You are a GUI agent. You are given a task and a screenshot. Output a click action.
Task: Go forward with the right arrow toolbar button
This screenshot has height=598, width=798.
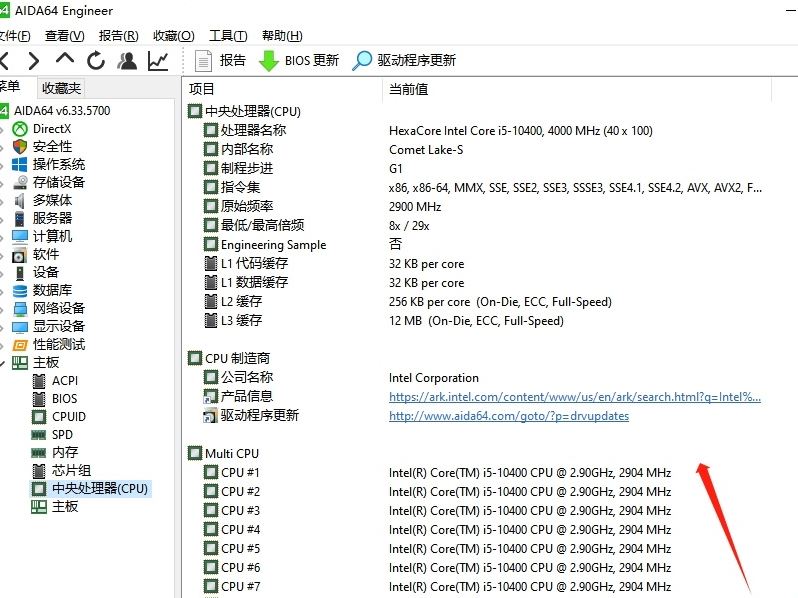pos(34,61)
